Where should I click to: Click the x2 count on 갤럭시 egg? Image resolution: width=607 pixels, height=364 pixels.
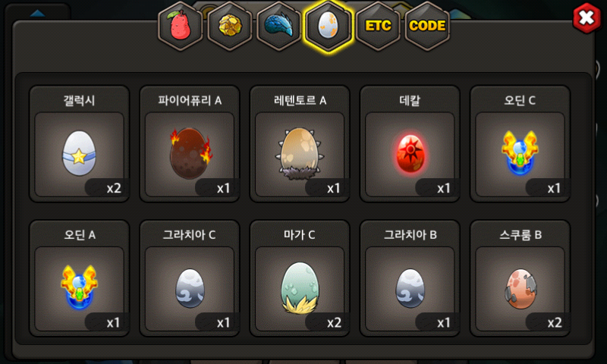(114, 188)
